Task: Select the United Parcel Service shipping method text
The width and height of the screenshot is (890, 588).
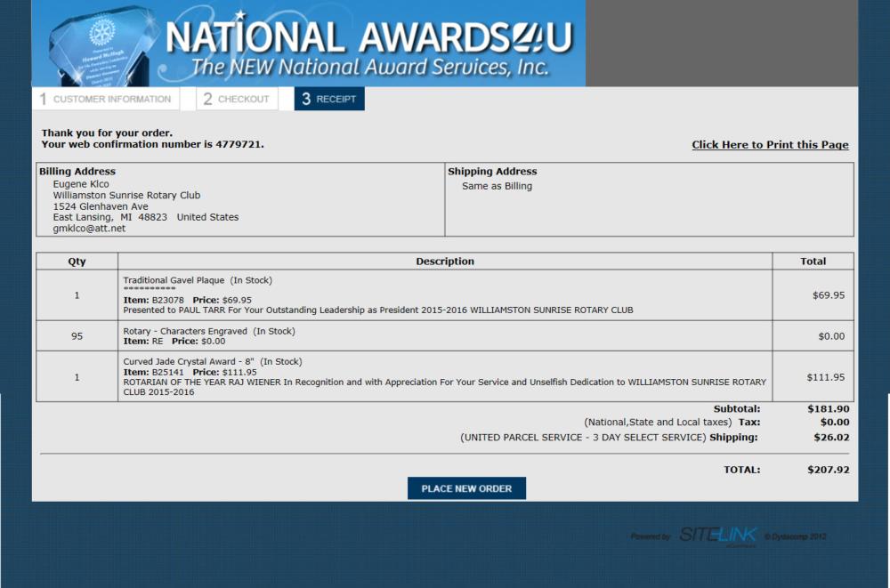Action: point(583,438)
